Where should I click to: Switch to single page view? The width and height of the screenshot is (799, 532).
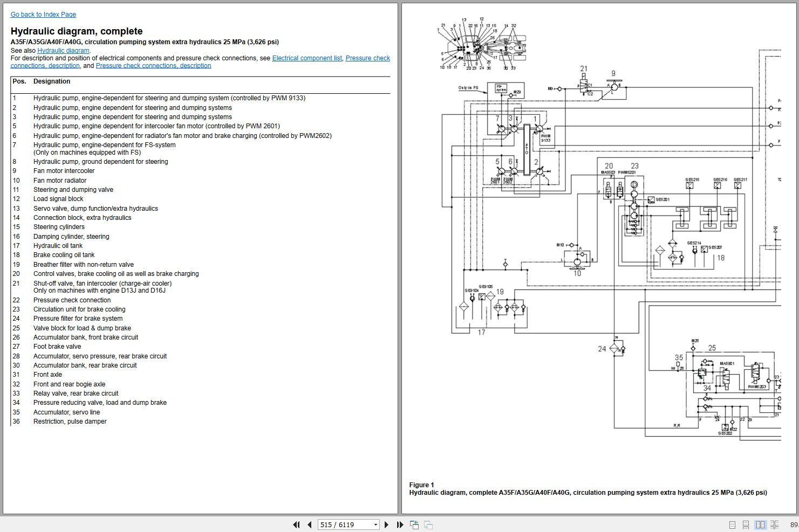(732, 524)
